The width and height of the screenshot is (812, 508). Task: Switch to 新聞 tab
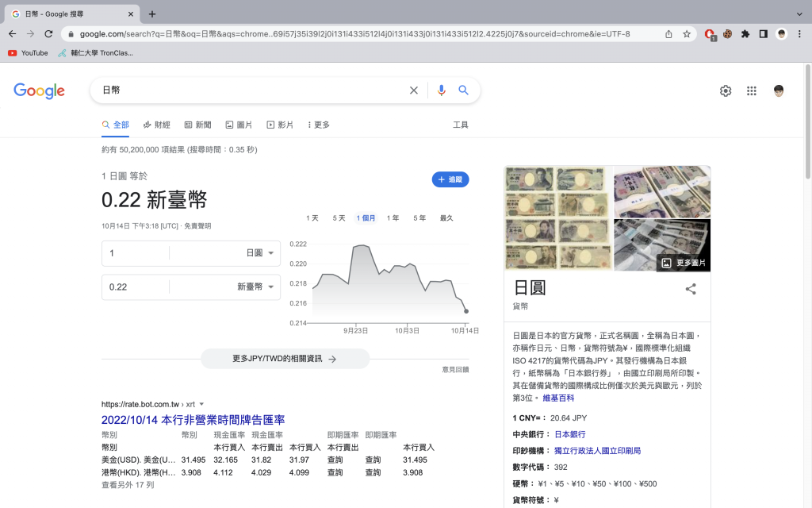click(197, 125)
